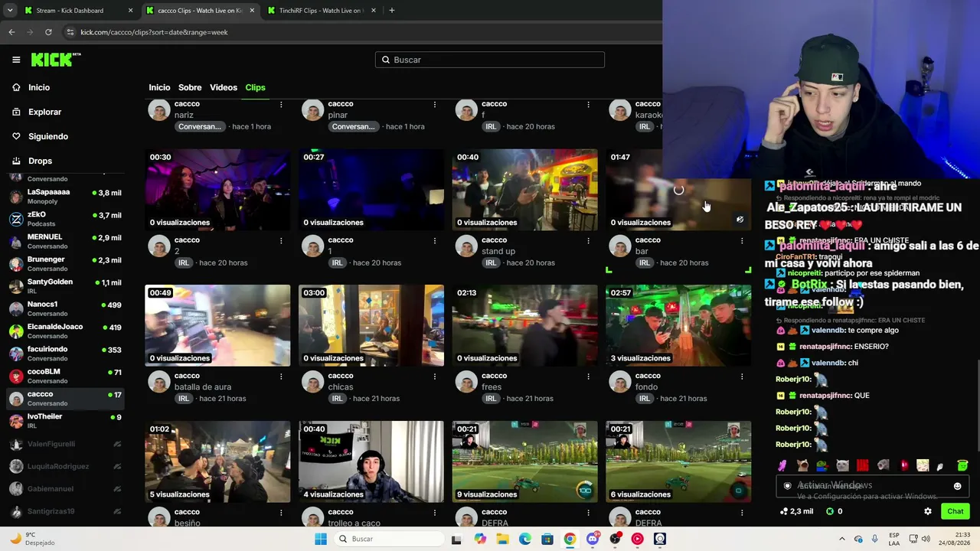Image resolution: width=980 pixels, height=551 pixels.
Task: Close the caccco Clips browser tab
Action: (253, 11)
